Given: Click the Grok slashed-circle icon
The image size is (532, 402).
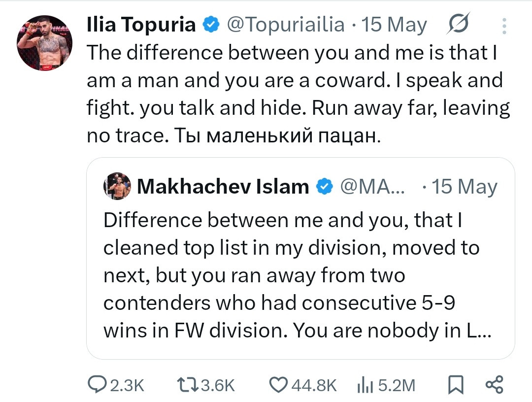Looking at the screenshot, I should [459, 25].
